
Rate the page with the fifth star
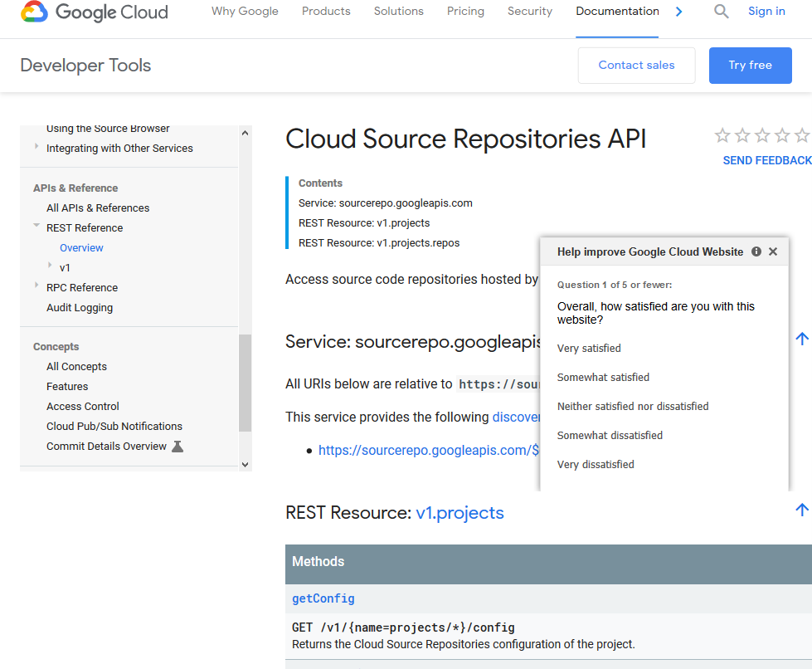[x=802, y=136]
